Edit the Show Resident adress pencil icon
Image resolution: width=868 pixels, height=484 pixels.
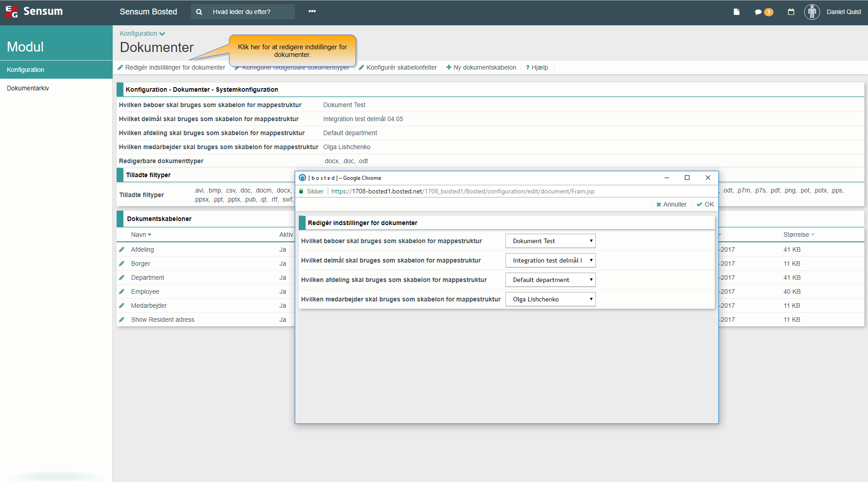click(122, 320)
